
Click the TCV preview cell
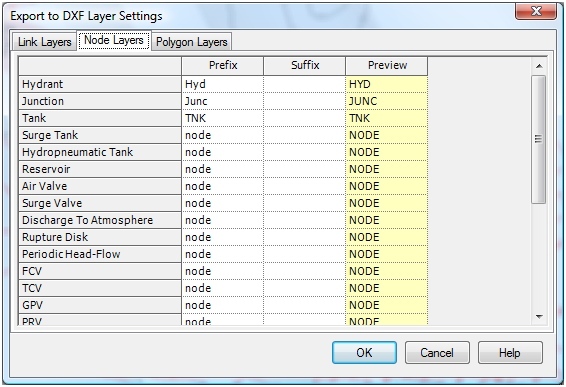(387, 288)
